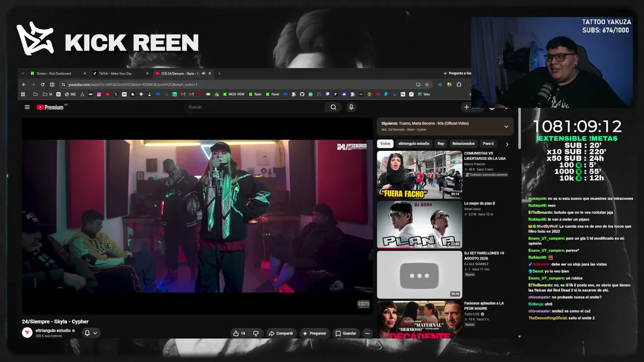This screenshot has width=644, height=362.
Task: Close the TikTok - Make Your Day tab
Action: (147, 73)
